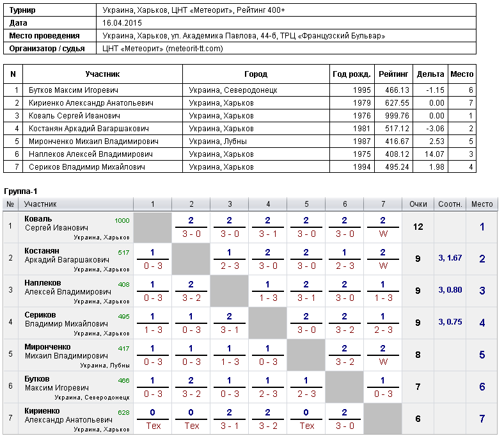Select 'Кириенко Александр Анатольевич' in participants table

click(91, 103)
